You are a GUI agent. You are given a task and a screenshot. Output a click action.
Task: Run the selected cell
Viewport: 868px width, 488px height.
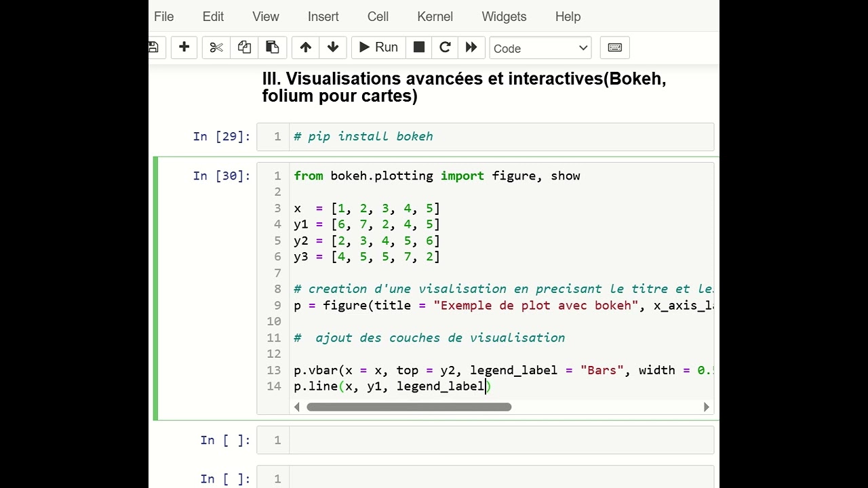pyautogui.click(x=378, y=47)
